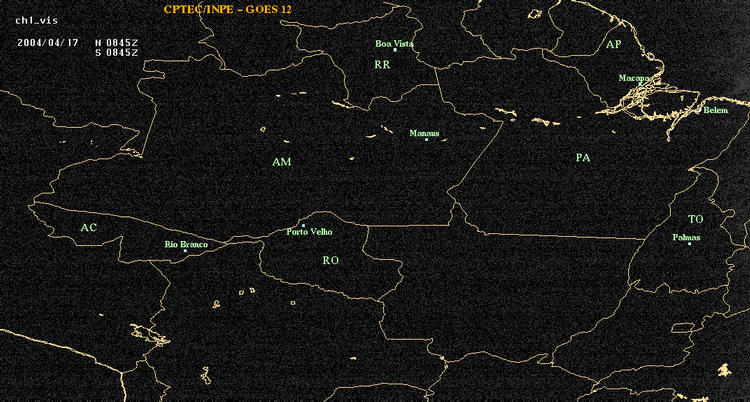
Task: Select the AP state abbreviation
Action: 613,45
